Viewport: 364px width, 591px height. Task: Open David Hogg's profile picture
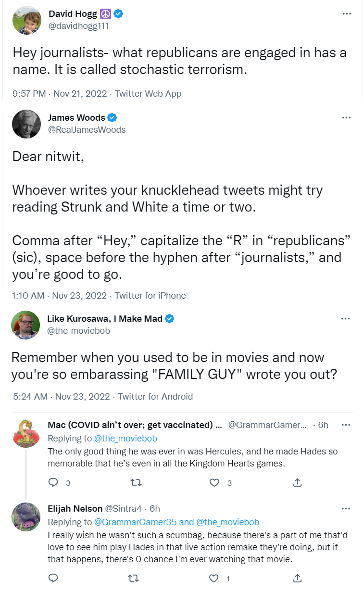pyautogui.click(x=26, y=20)
